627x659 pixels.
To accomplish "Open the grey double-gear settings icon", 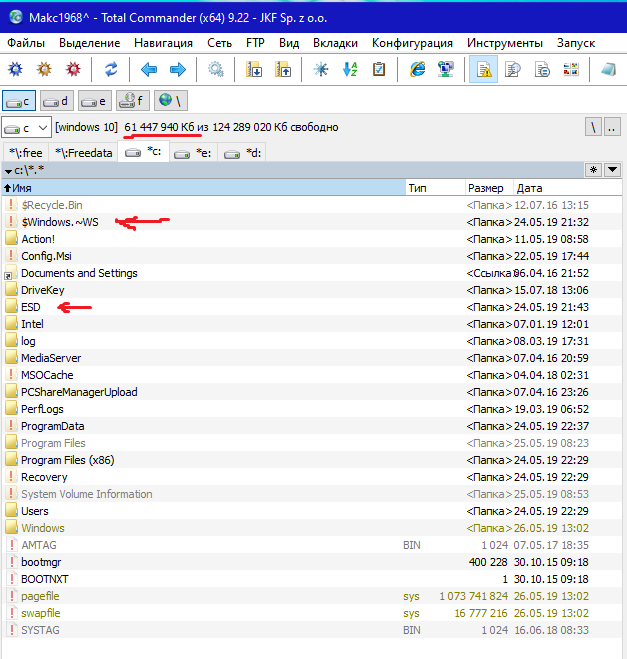I will pos(216,69).
